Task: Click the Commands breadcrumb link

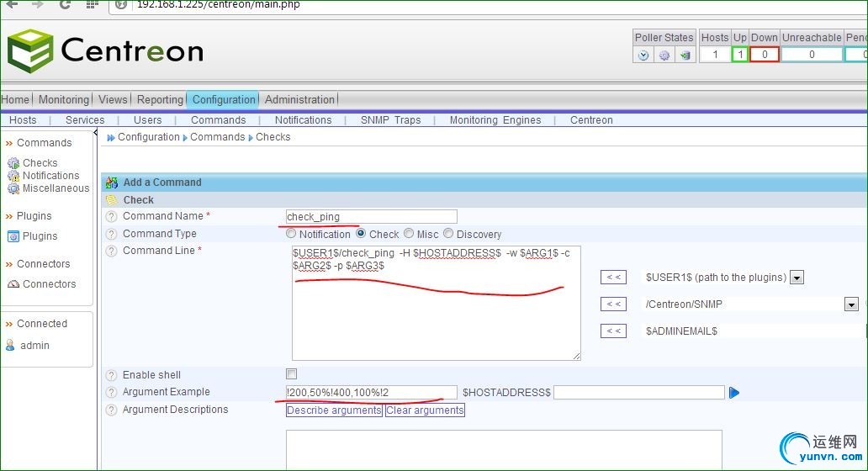Action: pyautogui.click(x=218, y=137)
